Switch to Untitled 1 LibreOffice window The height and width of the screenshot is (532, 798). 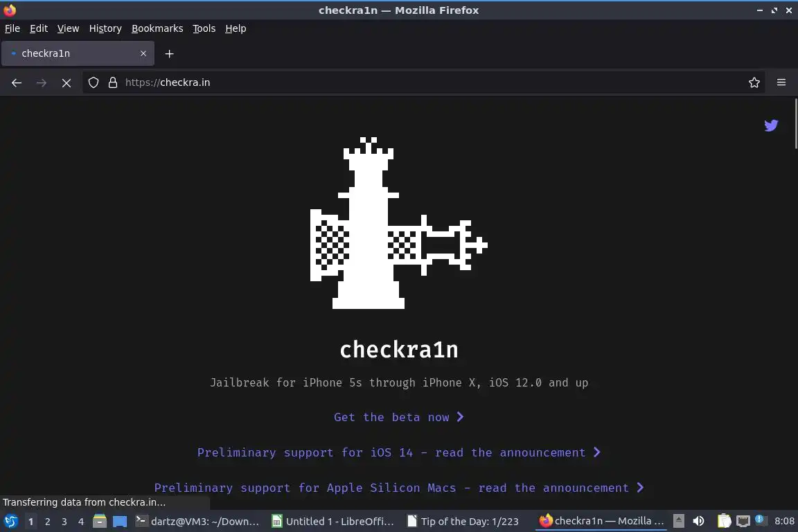[333, 522]
